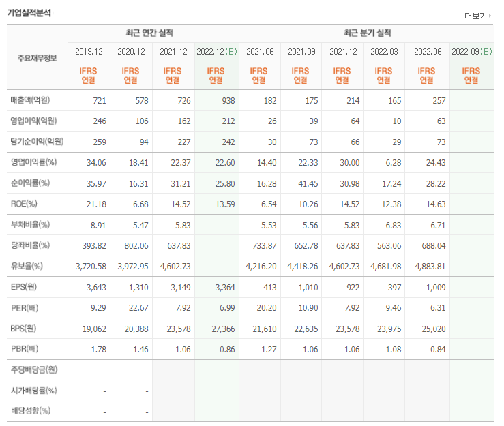Click PBR value 1.78
Image resolution: width=504 pixels, height=426 pixels.
tap(98, 350)
